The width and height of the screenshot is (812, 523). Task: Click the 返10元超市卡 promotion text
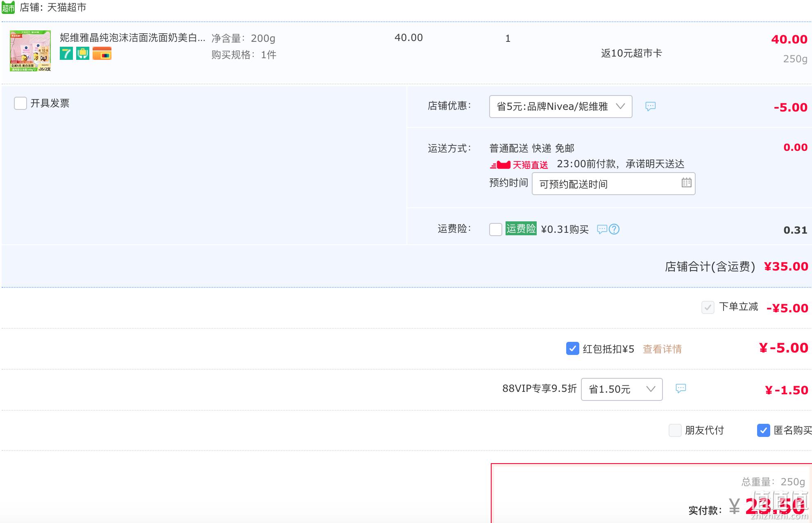tap(631, 53)
